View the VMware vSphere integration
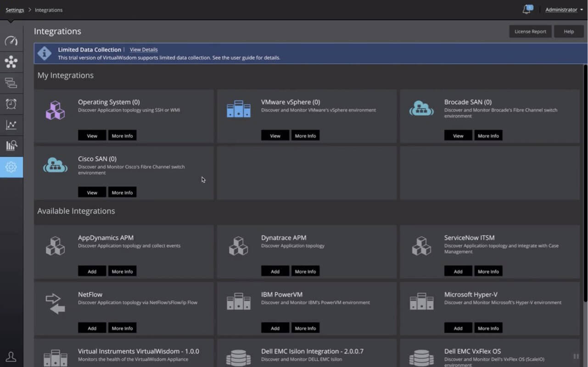The image size is (588, 367). [275, 136]
